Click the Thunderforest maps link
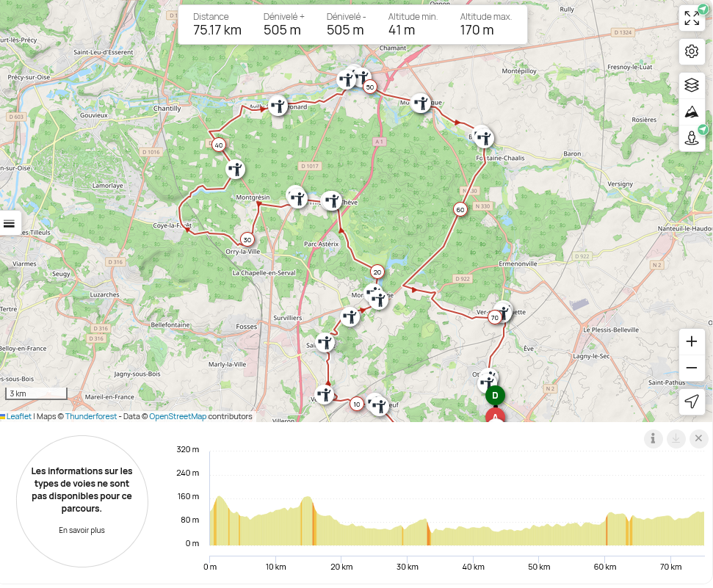This screenshot has height=588, width=713. [x=90, y=416]
